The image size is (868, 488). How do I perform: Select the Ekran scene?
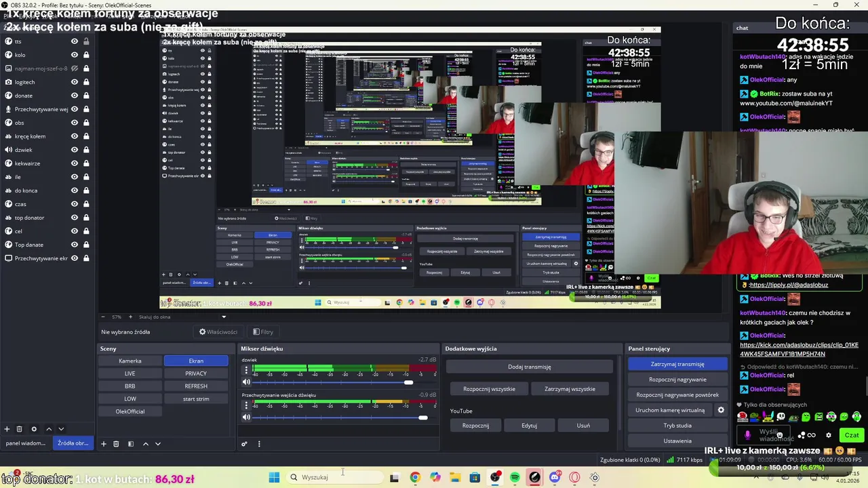[x=196, y=361]
